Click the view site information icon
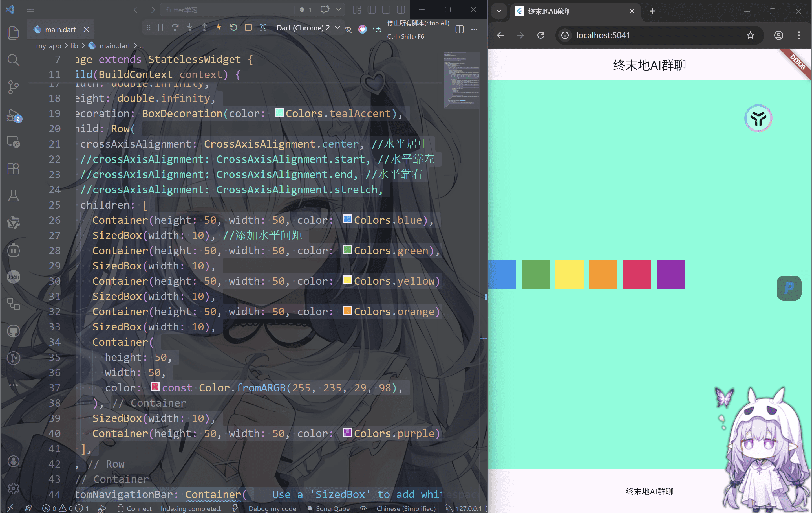Image resolution: width=812 pixels, height=513 pixels. [565, 35]
